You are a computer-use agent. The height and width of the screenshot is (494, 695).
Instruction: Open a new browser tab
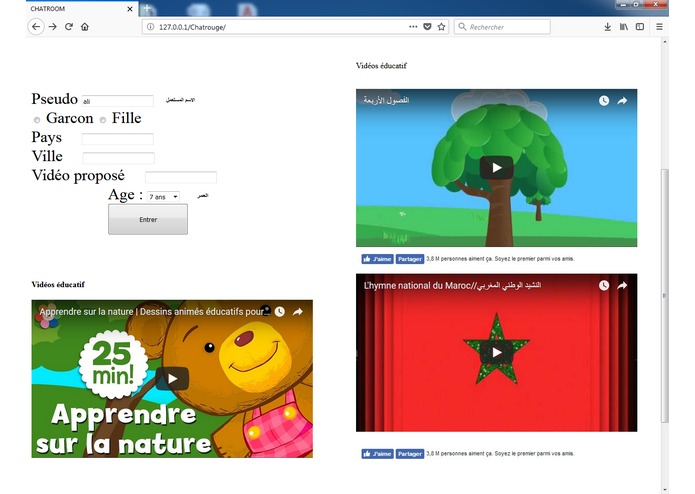pos(147,8)
